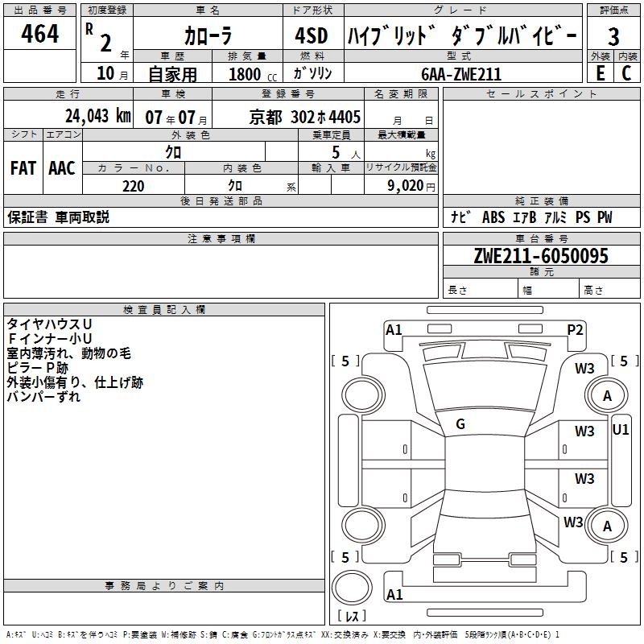The image size is (644, 644).
Task: Click registration number 京都 302ホ4405
Action: 305,117
